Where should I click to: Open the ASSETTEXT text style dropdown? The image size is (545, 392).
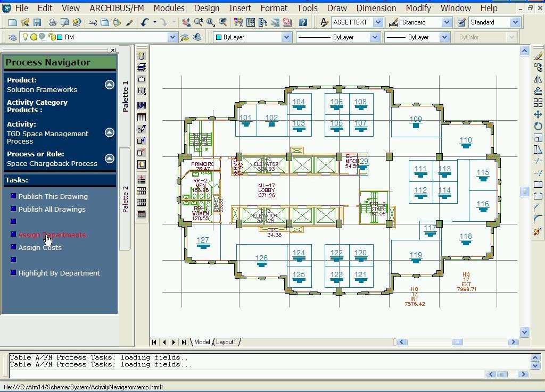pyautogui.click(x=378, y=22)
